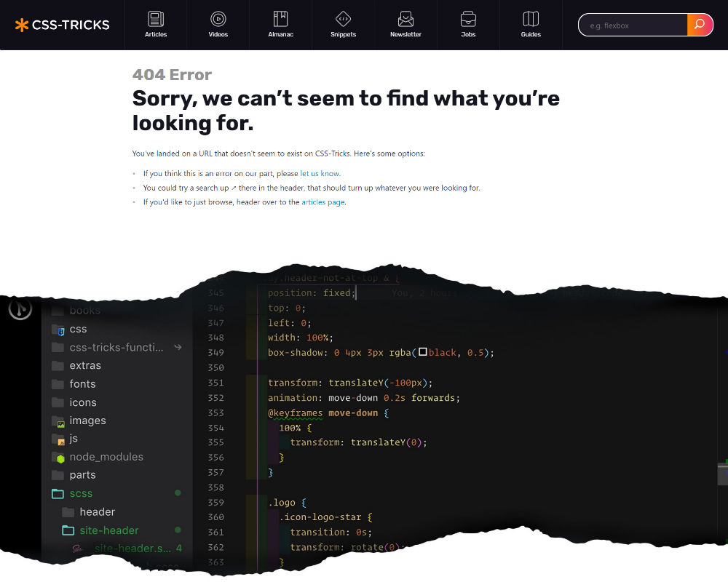Click the images folder icon
728x582 pixels.
(x=58, y=421)
